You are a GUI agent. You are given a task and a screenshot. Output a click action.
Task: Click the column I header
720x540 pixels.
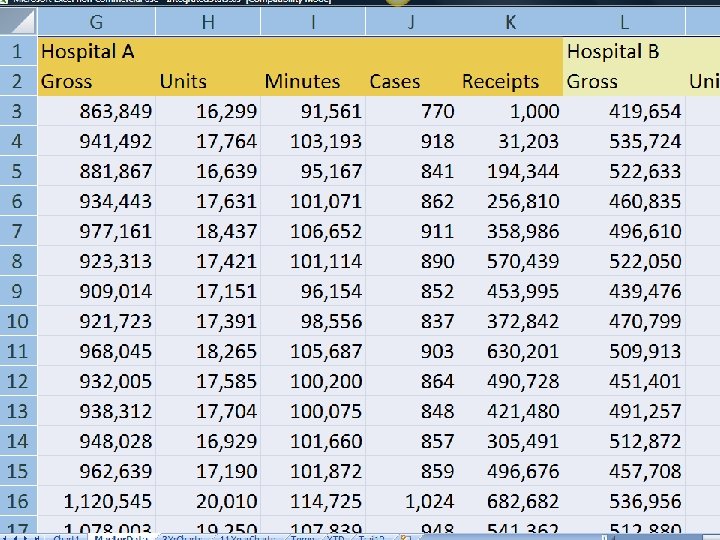[313, 20]
